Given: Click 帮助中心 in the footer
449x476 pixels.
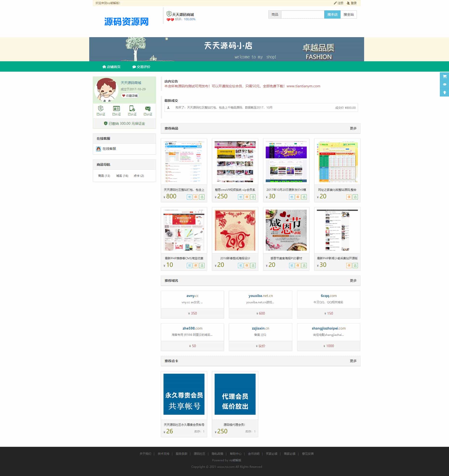Looking at the screenshot, I should coord(236,454).
